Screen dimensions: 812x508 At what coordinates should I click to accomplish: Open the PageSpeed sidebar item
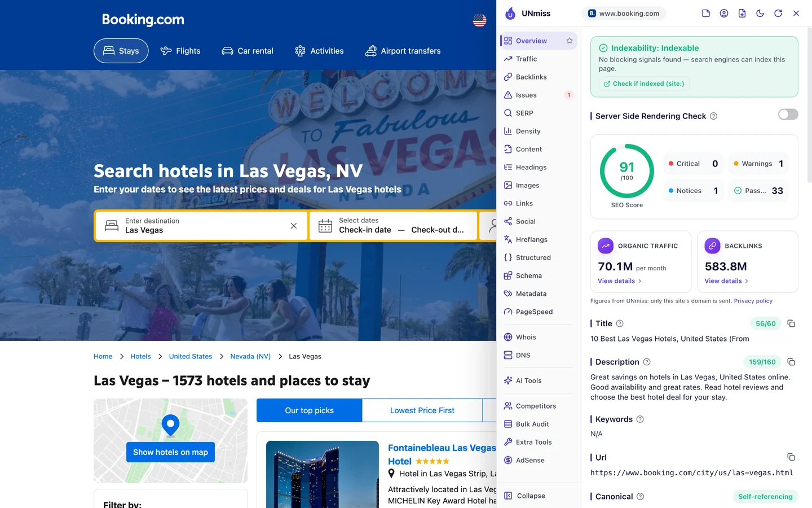[539, 312]
